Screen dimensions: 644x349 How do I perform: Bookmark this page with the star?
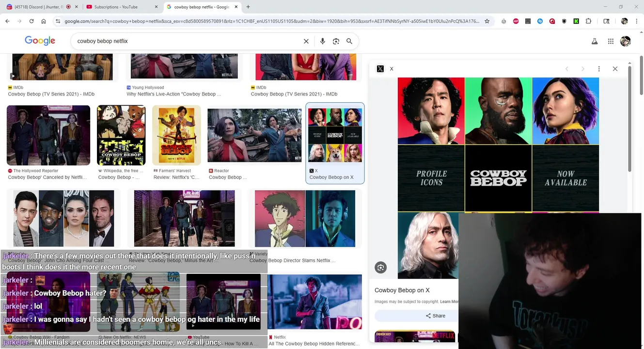coord(487,21)
